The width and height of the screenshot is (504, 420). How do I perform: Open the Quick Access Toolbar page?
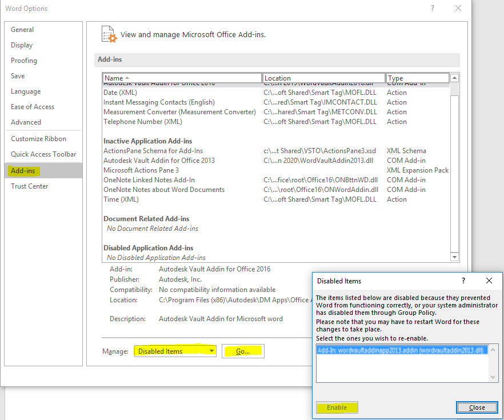tap(45, 154)
